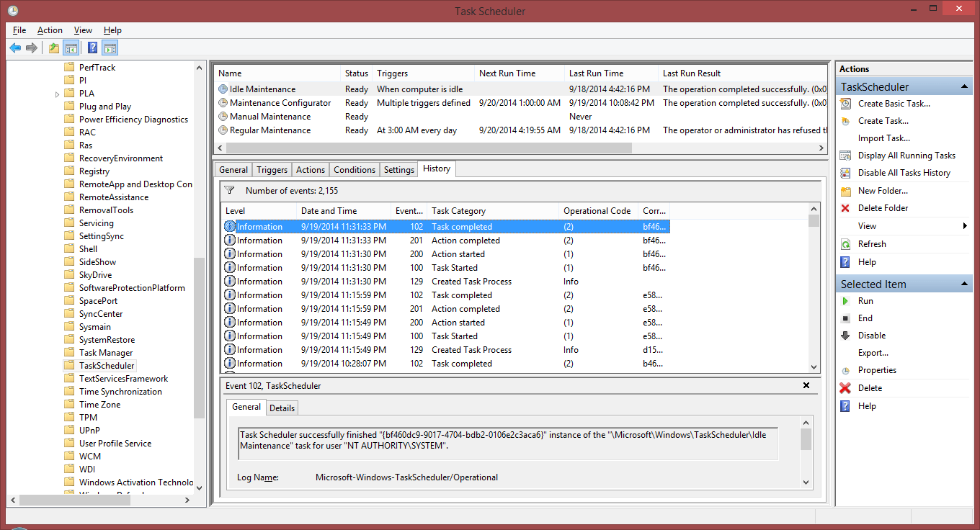Click the toolbar Help question mark icon
980x530 pixels.
point(93,48)
